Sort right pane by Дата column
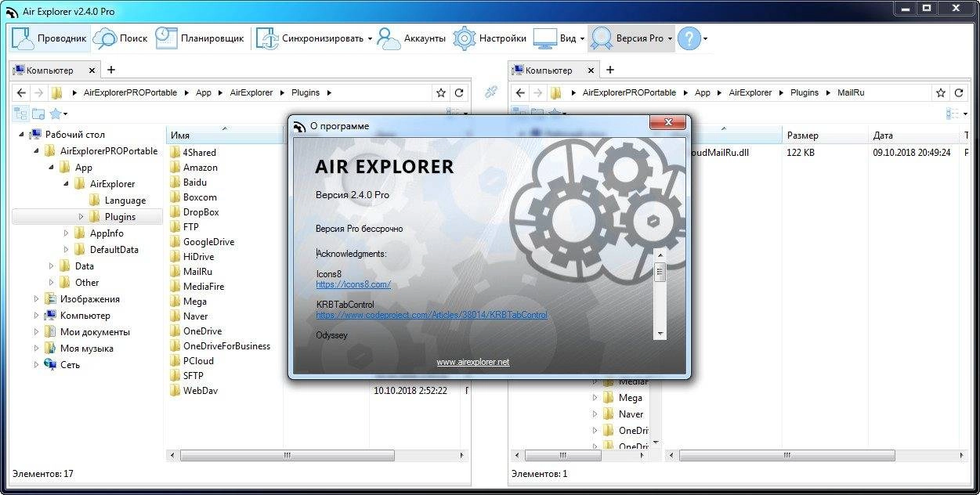The image size is (980, 495). coord(914,135)
